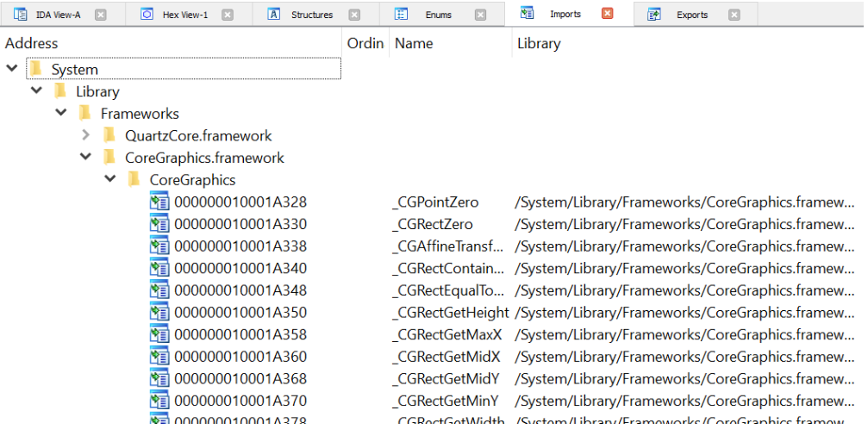Sort by the Library column header
The width and height of the screenshot is (868, 448).
[690, 43]
